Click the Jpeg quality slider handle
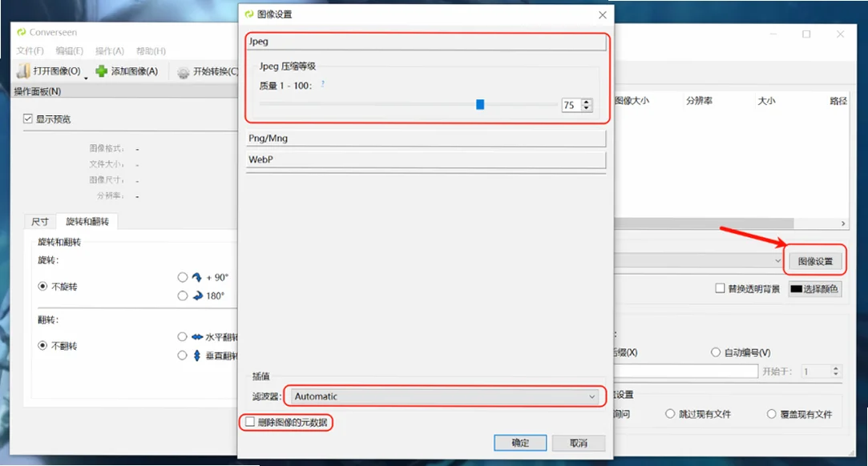 pos(480,104)
